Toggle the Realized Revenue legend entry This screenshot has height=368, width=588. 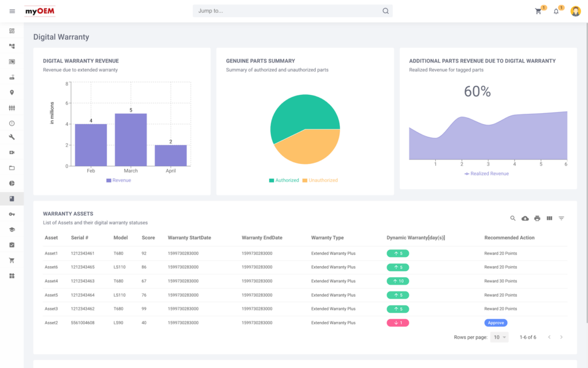(488, 173)
